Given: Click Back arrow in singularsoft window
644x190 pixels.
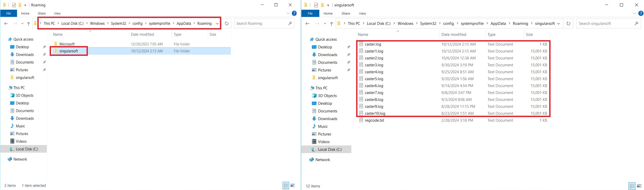Looking at the screenshot, I should (308, 24).
